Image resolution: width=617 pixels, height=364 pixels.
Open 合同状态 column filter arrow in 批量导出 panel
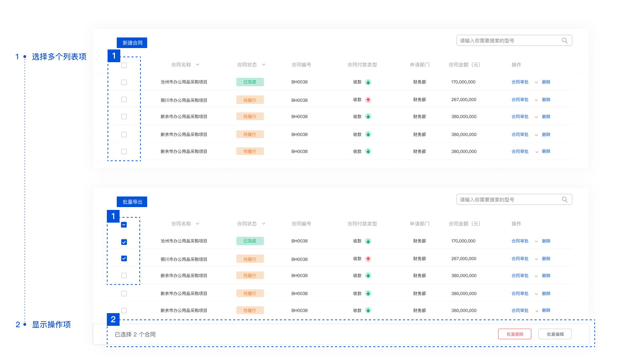(x=264, y=224)
